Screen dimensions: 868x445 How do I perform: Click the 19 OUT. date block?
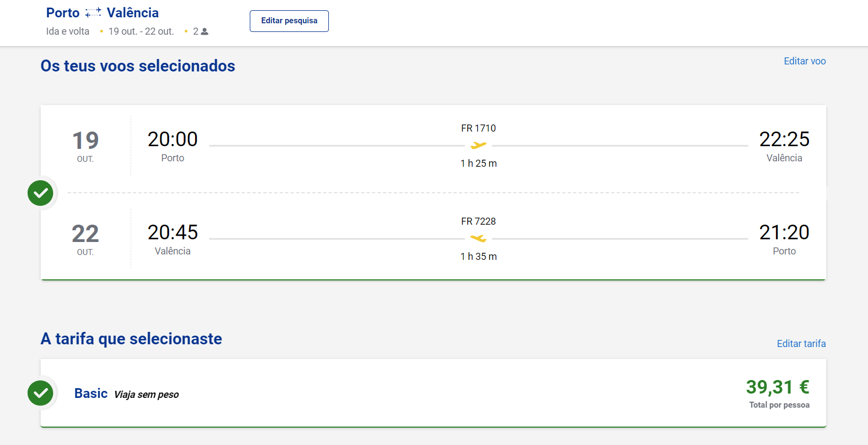tap(86, 146)
